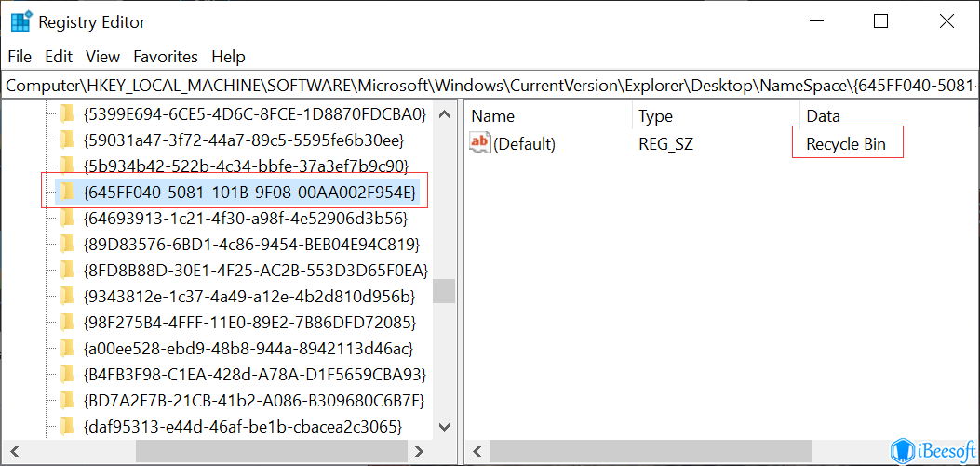Open the Help menu
The width and height of the screenshot is (980, 466).
tap(228, 57)
